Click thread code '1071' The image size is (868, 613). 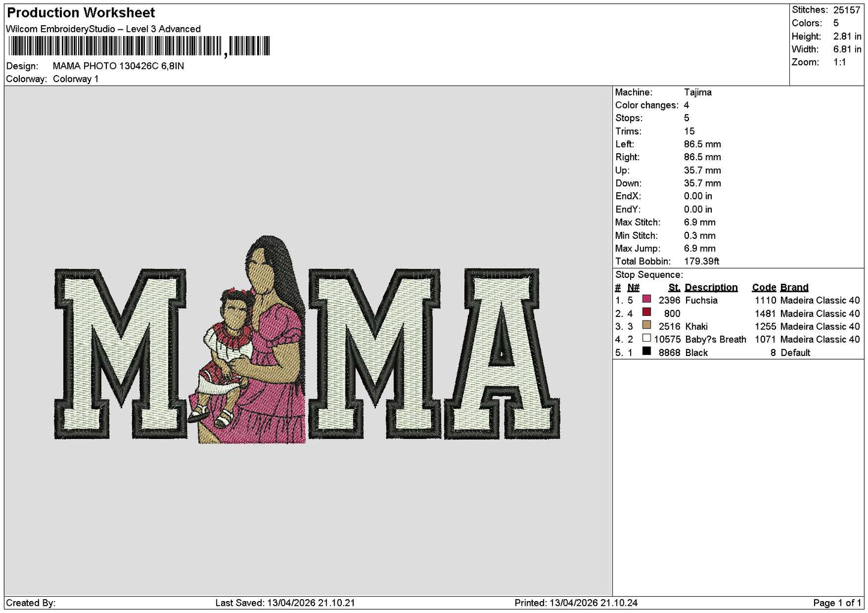pyautogui.click(x=765, y=340)
